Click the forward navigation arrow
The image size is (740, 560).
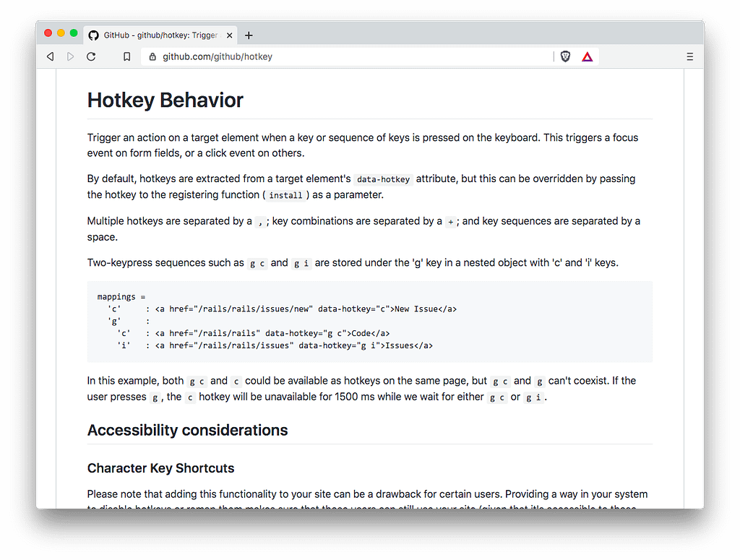click(70, 56)
